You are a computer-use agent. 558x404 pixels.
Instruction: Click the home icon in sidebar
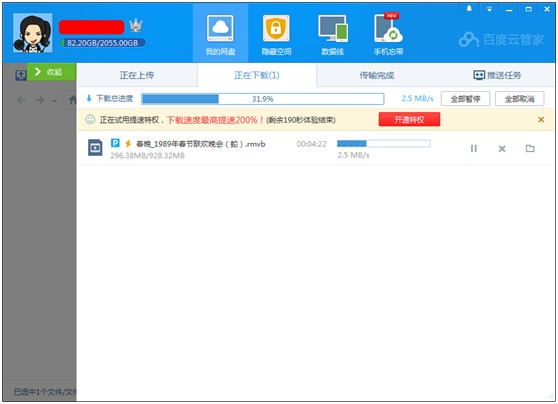[72, 100]
